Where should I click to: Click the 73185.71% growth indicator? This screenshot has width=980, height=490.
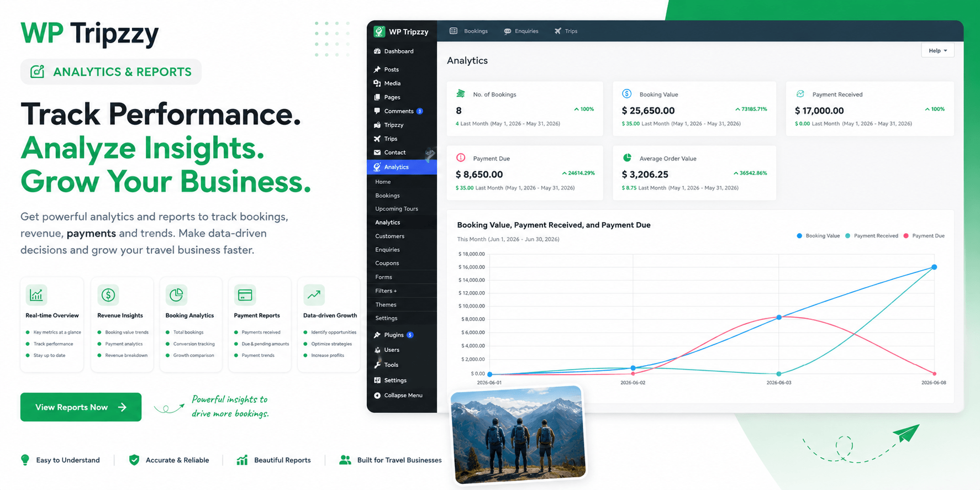point(751,109)
